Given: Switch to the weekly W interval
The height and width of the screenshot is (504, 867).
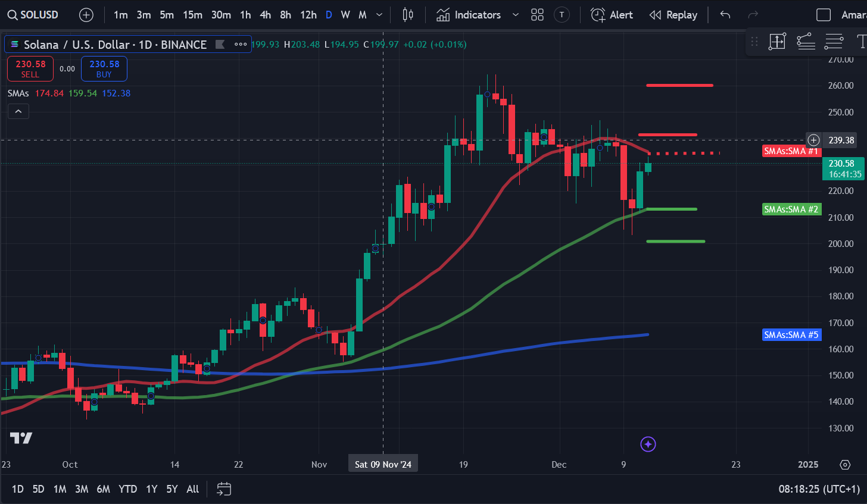Looking at the screenshot, I should (x=345, y=15).
